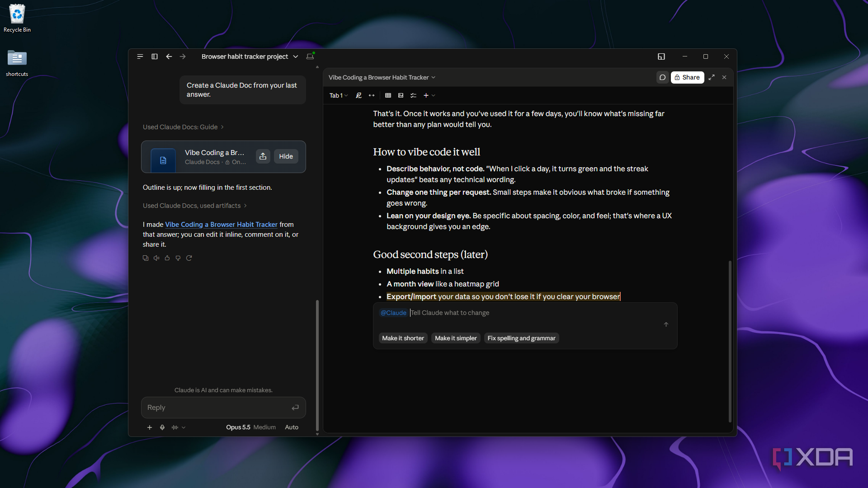The height and width of the screenshot is (488, 868).
Task: Click the microphone dictation icon
Action: pos(162,427)
